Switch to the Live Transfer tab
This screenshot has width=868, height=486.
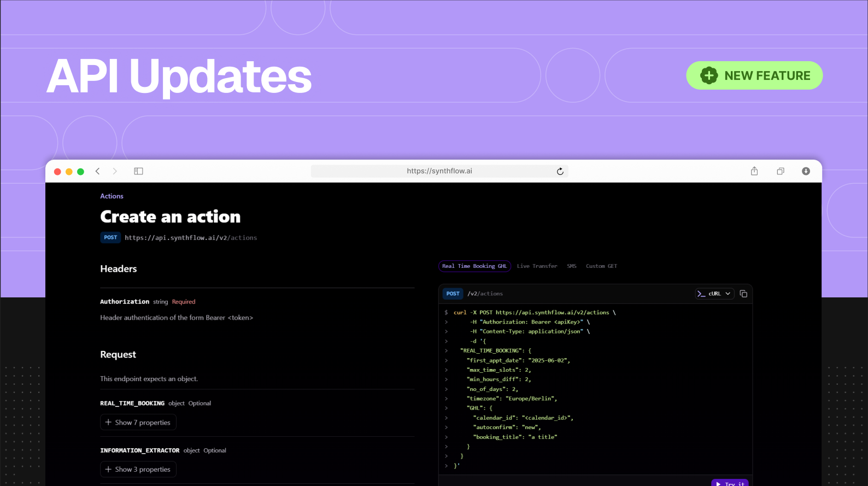537,266
